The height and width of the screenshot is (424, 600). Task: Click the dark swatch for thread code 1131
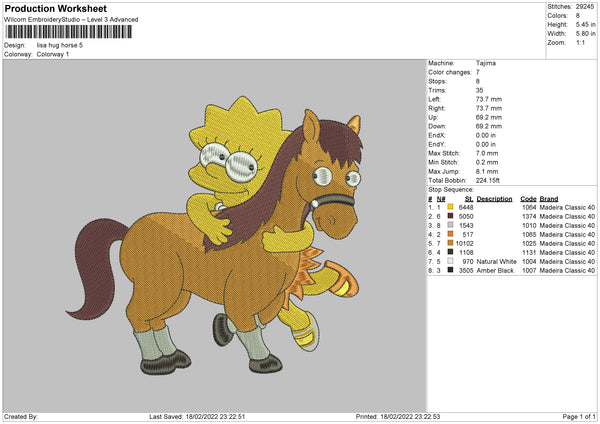[450, 252]
